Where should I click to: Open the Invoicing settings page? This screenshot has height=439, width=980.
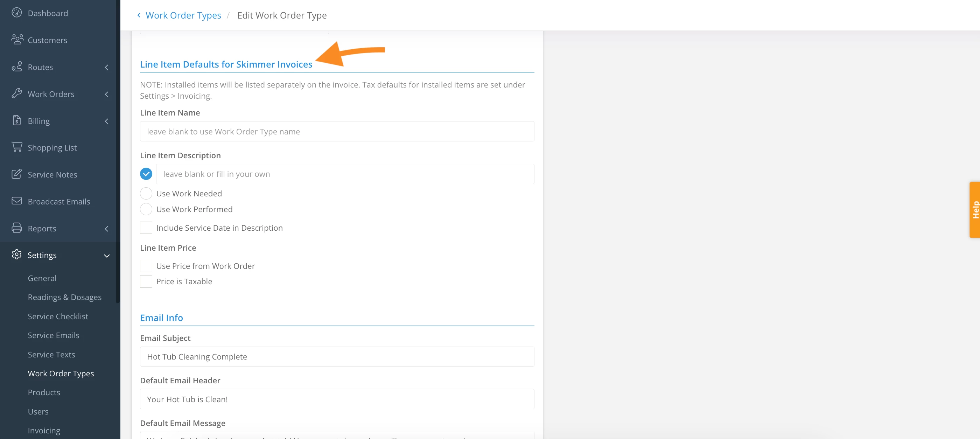tap(44, 430)
